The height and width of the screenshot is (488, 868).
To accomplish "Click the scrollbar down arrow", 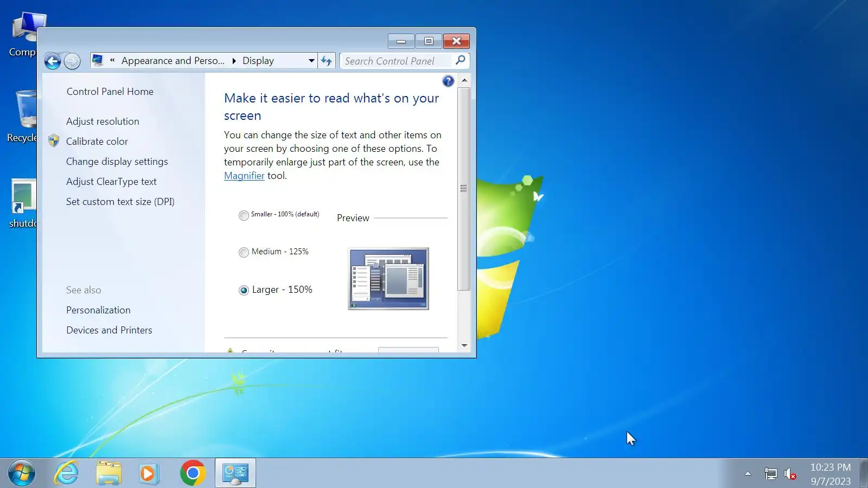I will click(464, 345).
